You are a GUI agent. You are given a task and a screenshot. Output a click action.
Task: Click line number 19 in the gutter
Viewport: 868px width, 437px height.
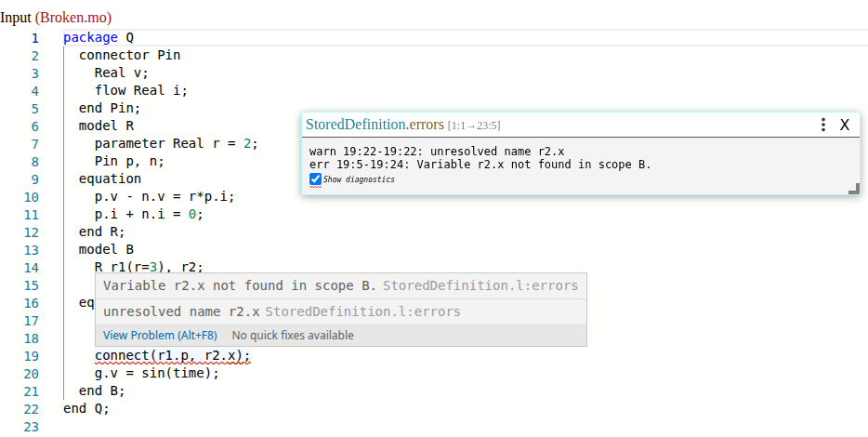coord(33,356)
